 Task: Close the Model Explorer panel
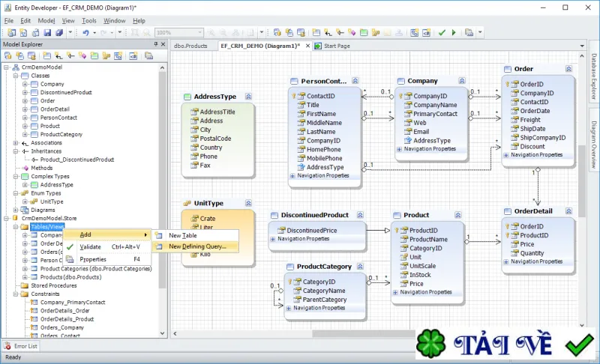(163, 44)
